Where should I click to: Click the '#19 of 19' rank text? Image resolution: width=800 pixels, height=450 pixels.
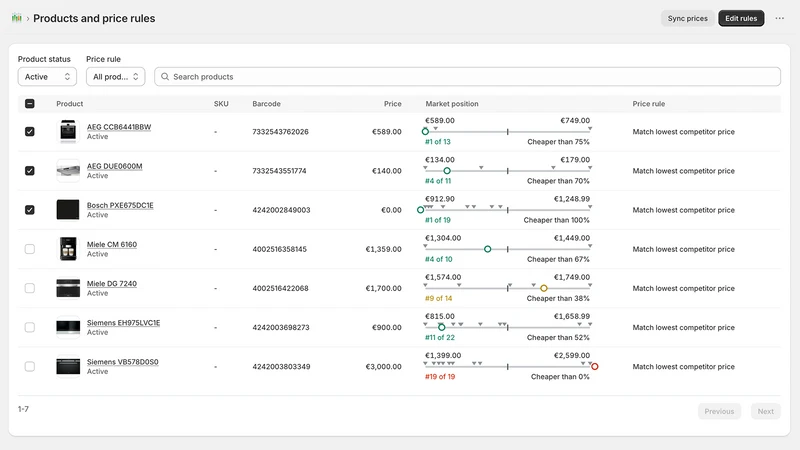tap(440, 377)
